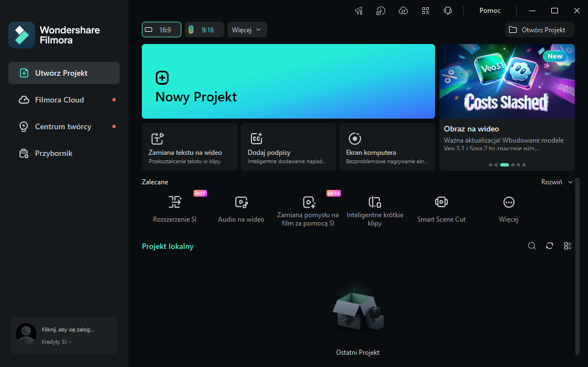Switch project list view layout icon
The width and height of the screenshot is (588, 367).
pos(568,246)
